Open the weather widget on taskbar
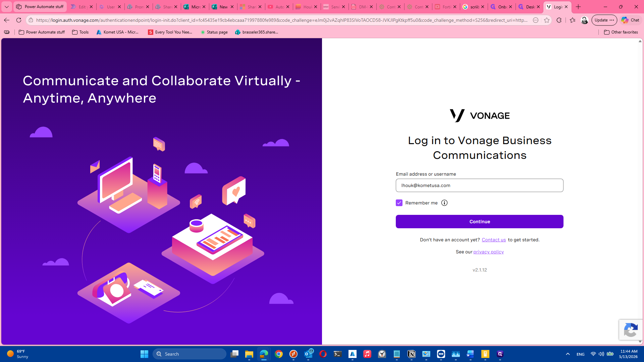The height and width of the screenshot is (362, 644). (18, 354)
